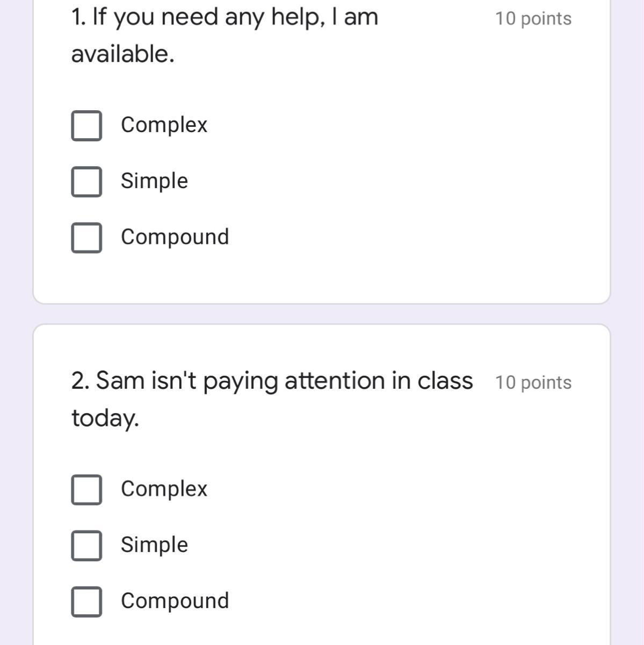Tick the Simple checkbox under question 1
Screen dimensions: 644x645
tap(86, 181)
